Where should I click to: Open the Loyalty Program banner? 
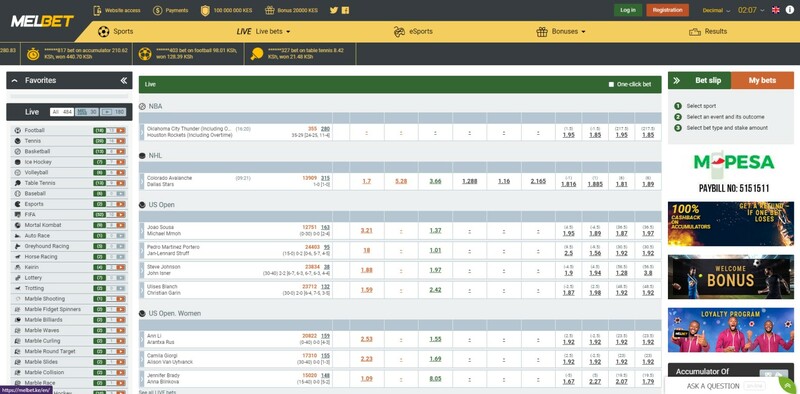tap(731, 330)
